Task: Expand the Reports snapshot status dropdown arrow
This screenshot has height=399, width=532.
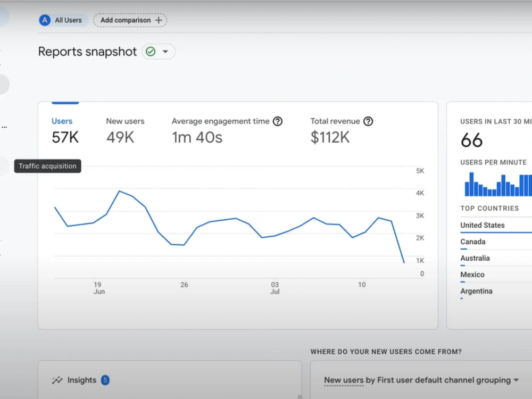Action: click(165, 52)
